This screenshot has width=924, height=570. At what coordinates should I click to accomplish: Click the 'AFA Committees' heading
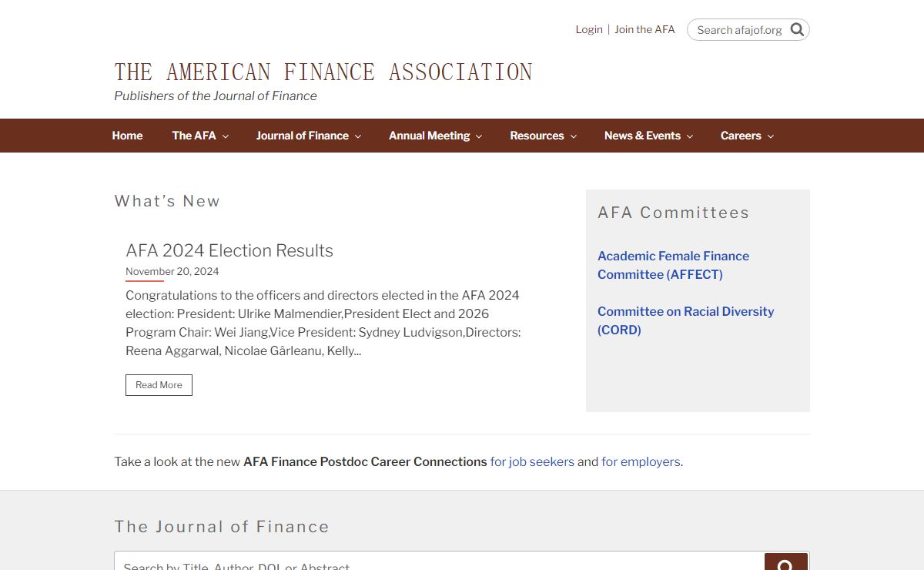pyautogui.click(x=673, y=213)
